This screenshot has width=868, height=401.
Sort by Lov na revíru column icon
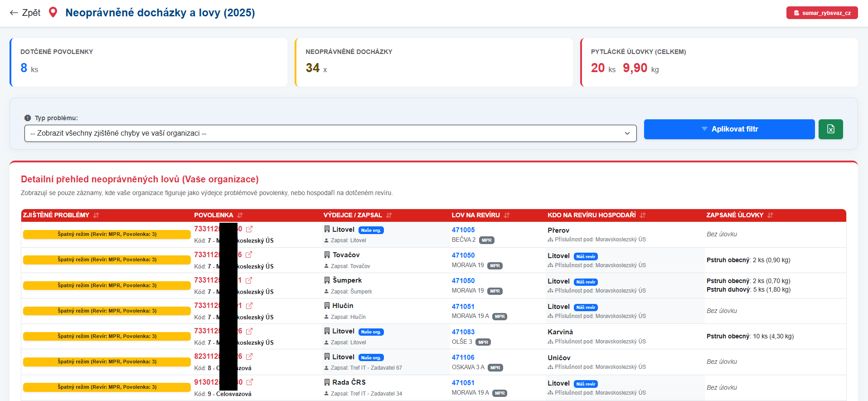[507, 215]
